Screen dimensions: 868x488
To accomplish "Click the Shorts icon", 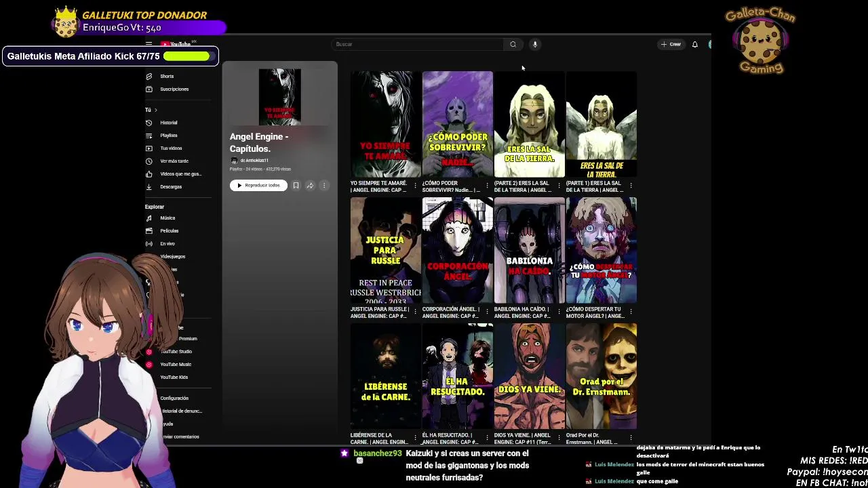I will (149, 76).
